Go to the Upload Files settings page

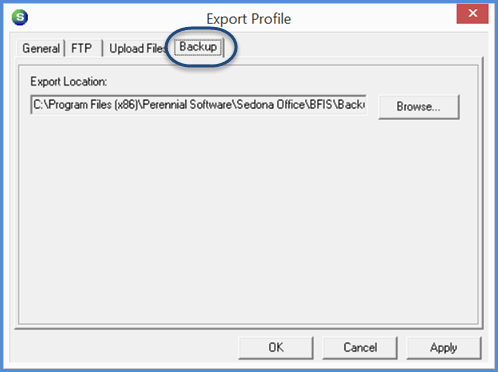point(137,49)
